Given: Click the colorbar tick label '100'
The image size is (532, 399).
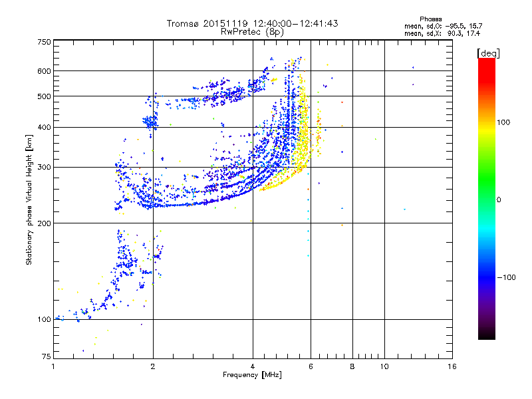Looking at the screenshot, I should (x=503, y=122).
